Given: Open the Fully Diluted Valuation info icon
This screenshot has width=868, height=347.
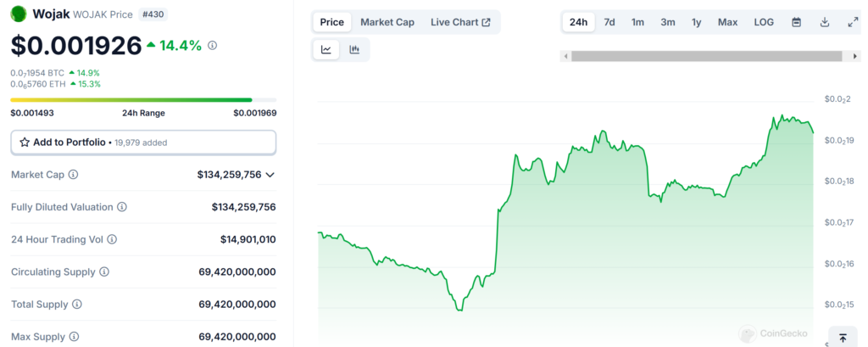Looking at the screenshot, I should [122, 207].
